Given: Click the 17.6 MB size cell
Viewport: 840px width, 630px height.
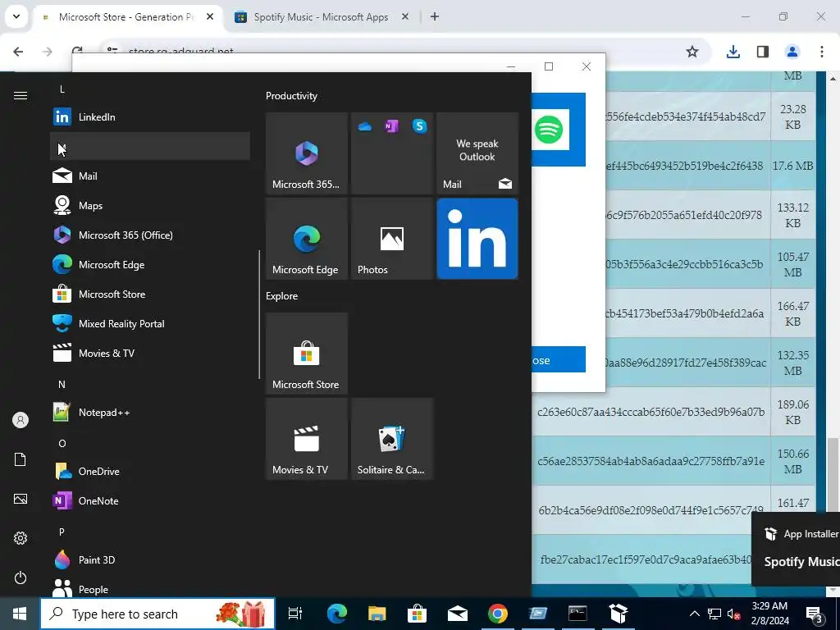Looking at the screenshot, I should 793,166.
